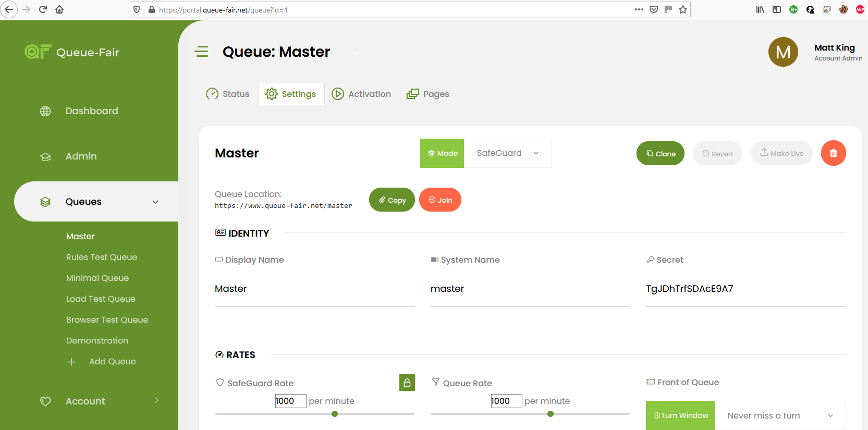The width and height of the screenshot is (868, 430).
Task: Go to Dashboard in sidebar
Action: (x=92, y=111)
